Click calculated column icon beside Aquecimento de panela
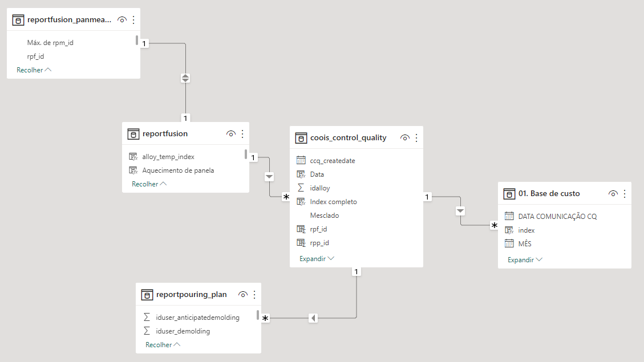Image resolution: width=644 pixels, height=362 pixels. coord(133,170)
